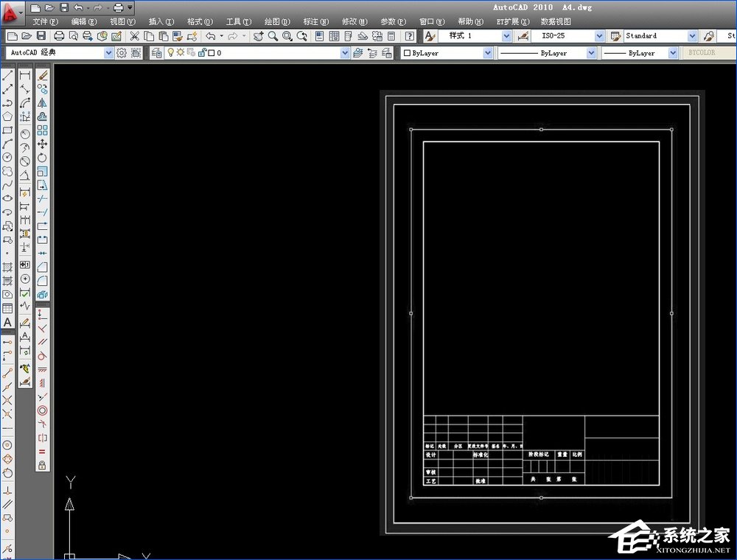The image size is (737, 560).
Task: Select the Fillet tool
Action: click(x=42, y=281)
